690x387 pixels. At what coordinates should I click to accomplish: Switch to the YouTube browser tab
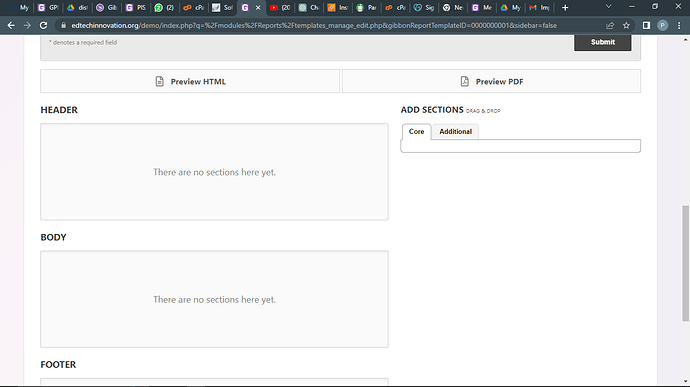coord(280,7)
